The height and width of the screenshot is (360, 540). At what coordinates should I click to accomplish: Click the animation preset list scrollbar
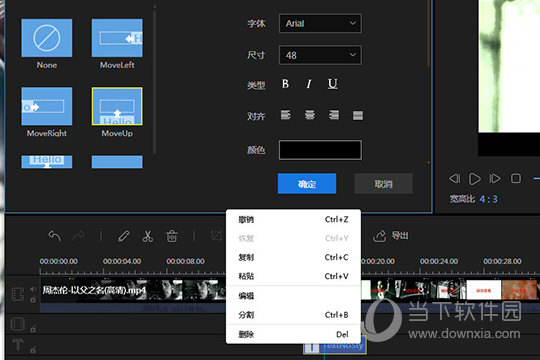click(x=155, y=81)
